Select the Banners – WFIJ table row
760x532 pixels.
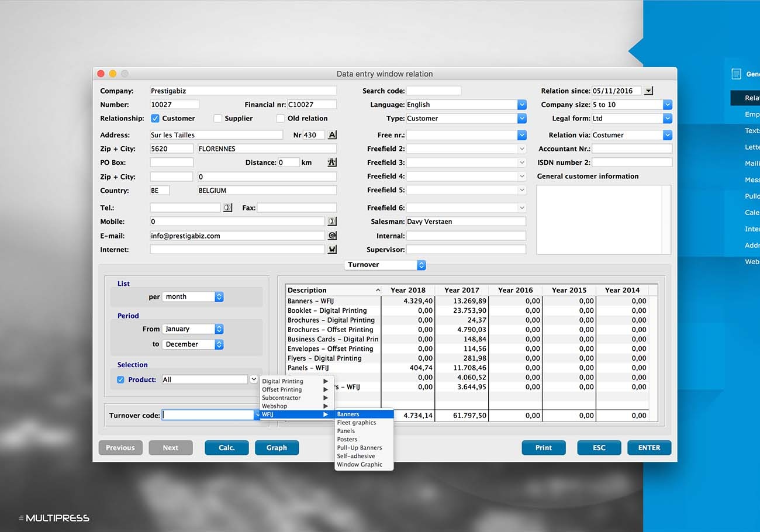pos(467,301)
